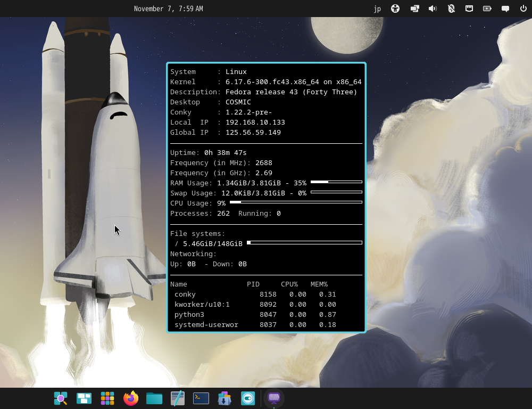The image size is (532, 409).
Task: Open the jp keyboard layout menu
Action: (377, 9)
